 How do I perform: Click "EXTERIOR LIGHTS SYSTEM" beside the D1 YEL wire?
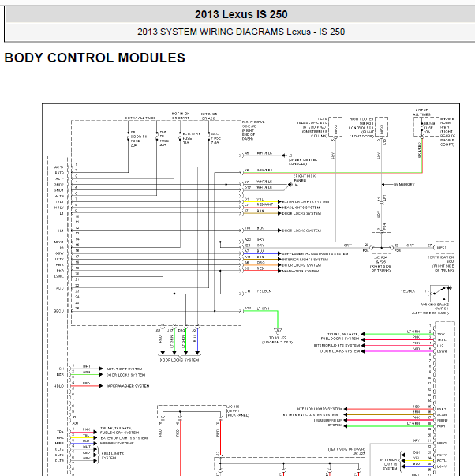(305, 201)
